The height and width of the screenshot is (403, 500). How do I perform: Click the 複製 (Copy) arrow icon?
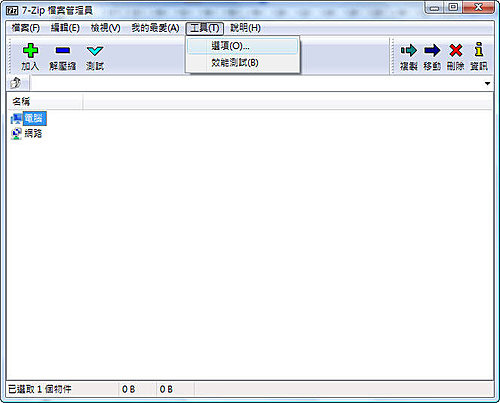coord(409,51)
